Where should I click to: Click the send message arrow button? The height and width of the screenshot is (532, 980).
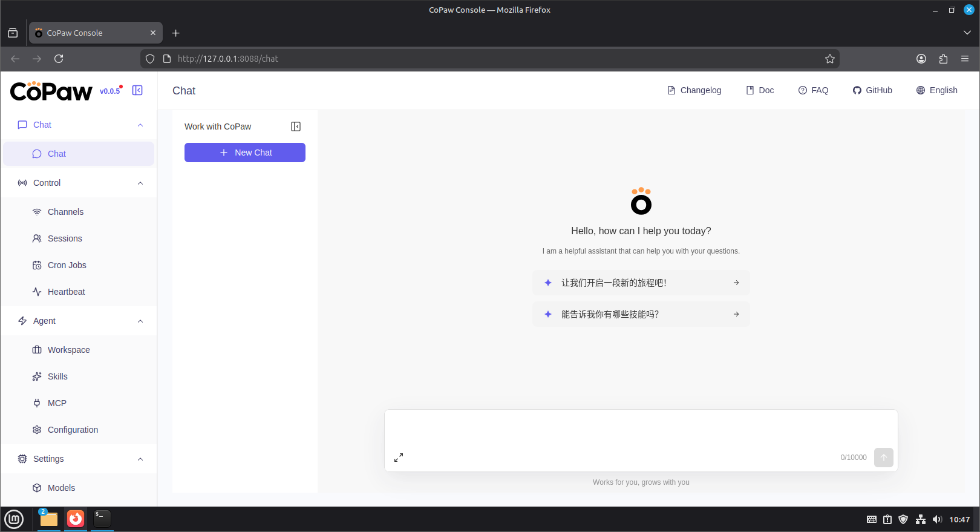pyautogui.click(x=883, y=458)
